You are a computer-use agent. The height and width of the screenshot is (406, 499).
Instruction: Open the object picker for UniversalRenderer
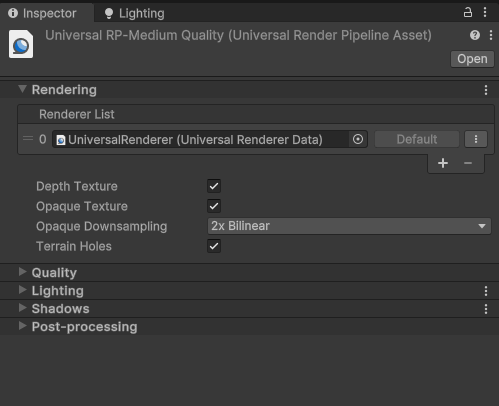tap(358, 139)
